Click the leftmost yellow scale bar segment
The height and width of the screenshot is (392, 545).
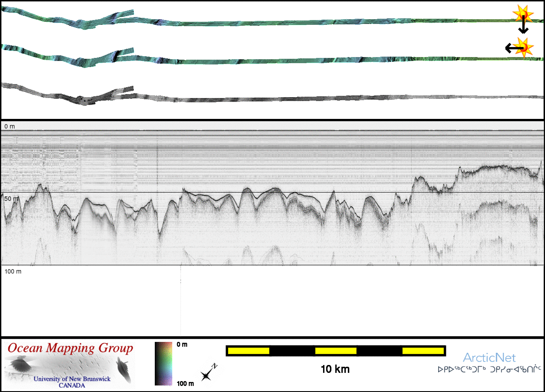pyautogui.click(x=249, y=351)
